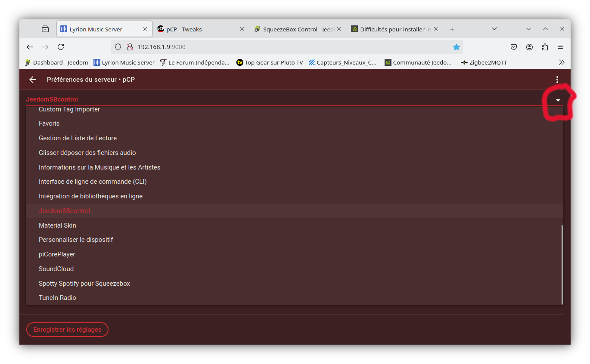
Task: Close the Lyrion Music Server tab
Action: (x=145, y=29)
